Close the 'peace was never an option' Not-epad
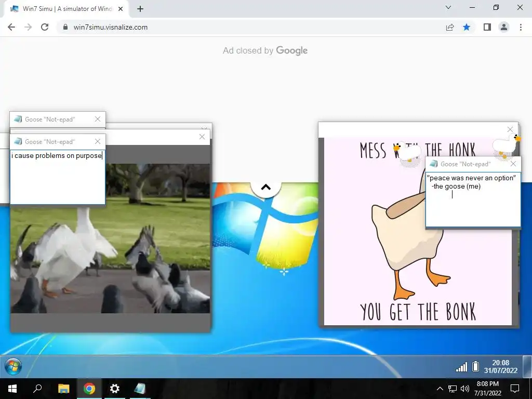The image size is (532, 399). (513, 164)
